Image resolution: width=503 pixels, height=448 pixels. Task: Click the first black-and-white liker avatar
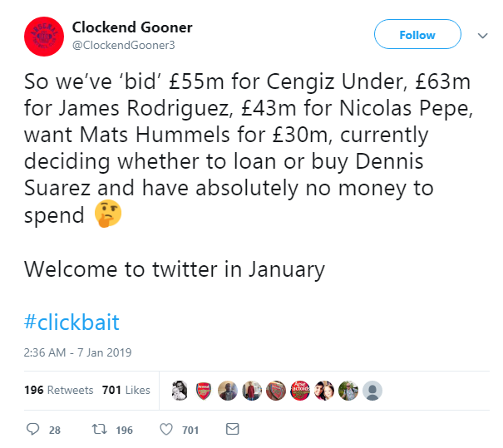click(179, 390)
